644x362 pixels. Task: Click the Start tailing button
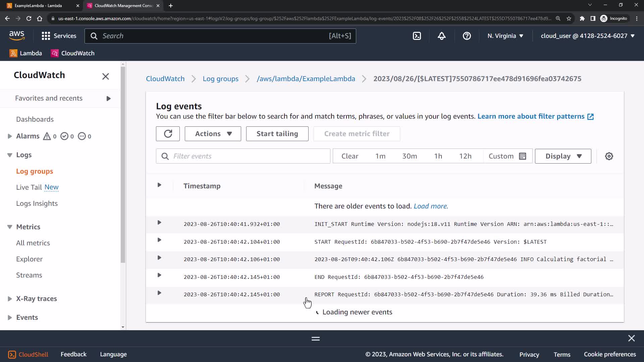click(277, 134)
